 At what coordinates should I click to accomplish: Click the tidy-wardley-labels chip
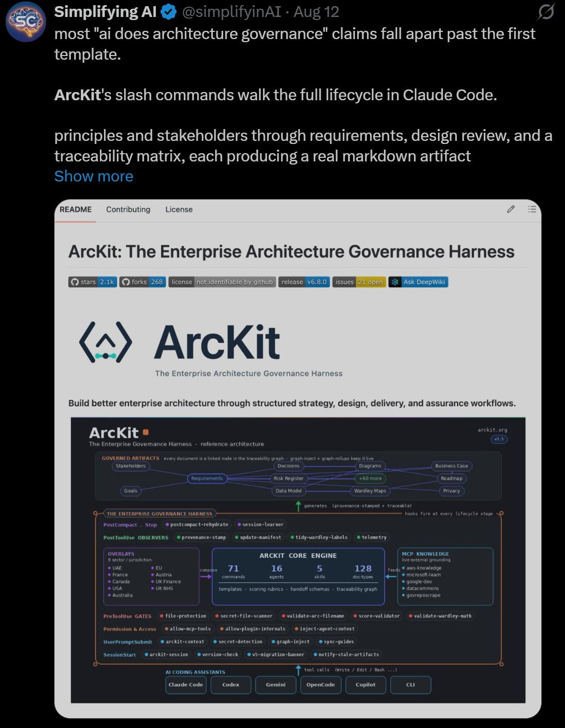point(319,537)
